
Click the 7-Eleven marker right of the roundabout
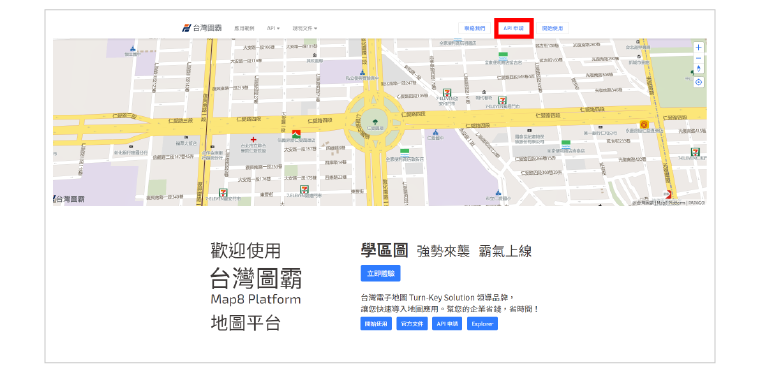(447, 92)
